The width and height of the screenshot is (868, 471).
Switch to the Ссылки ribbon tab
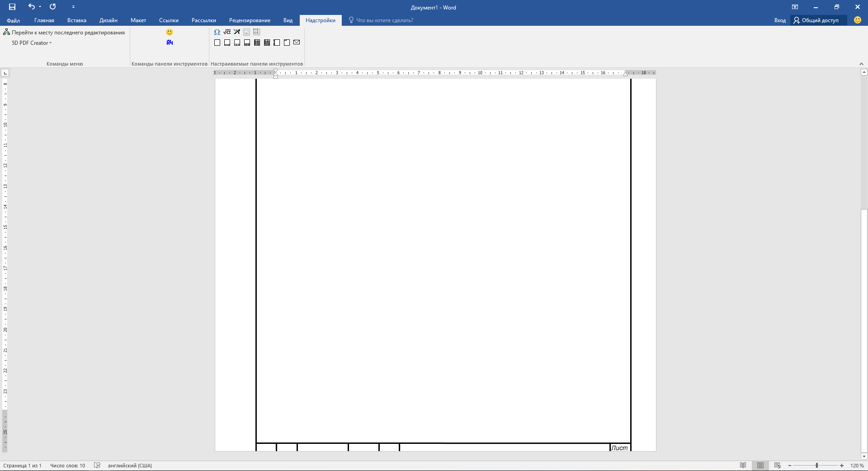169,20
